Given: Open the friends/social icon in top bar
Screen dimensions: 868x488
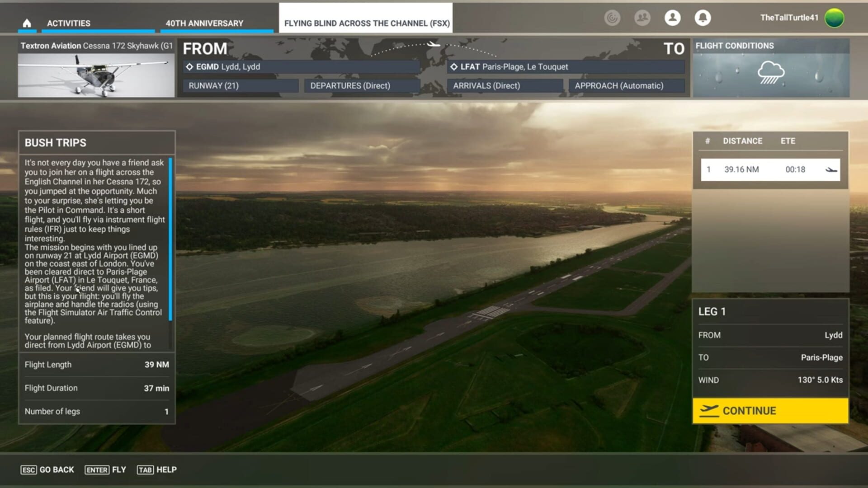Looking at the screenshot, I should coord(642,19).
